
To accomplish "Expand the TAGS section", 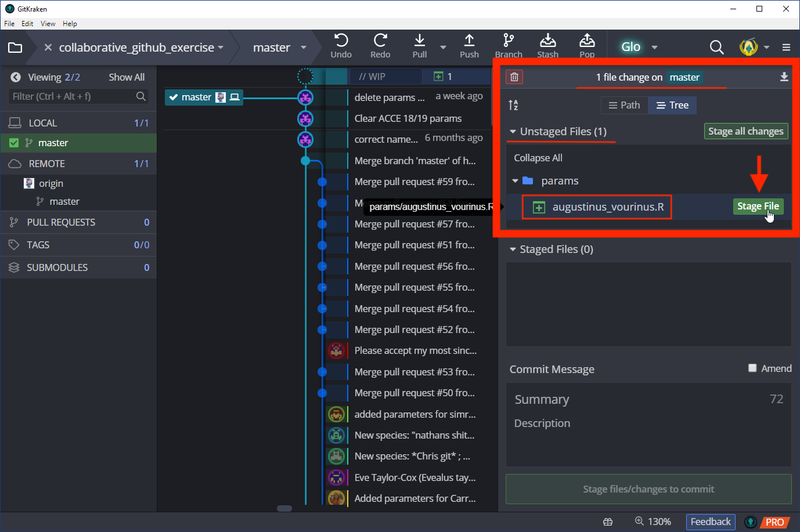I will [x=78, y=245].
